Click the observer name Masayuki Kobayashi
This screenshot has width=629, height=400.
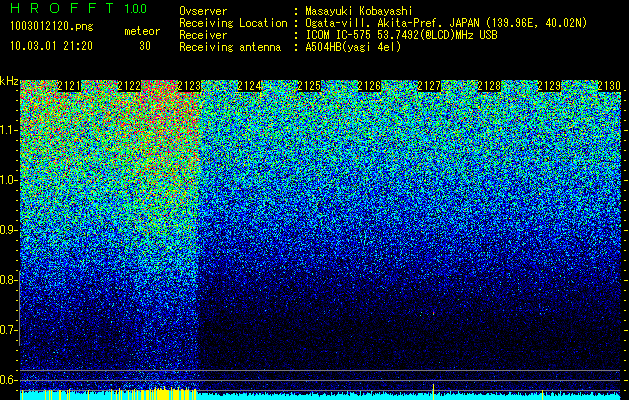point(359,11)
